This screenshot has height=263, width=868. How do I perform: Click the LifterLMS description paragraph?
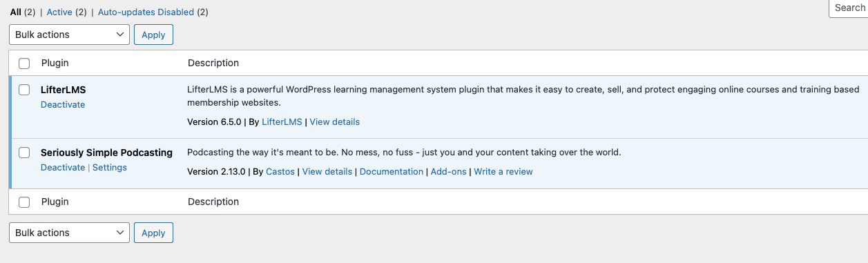click(x=523, y=96)
